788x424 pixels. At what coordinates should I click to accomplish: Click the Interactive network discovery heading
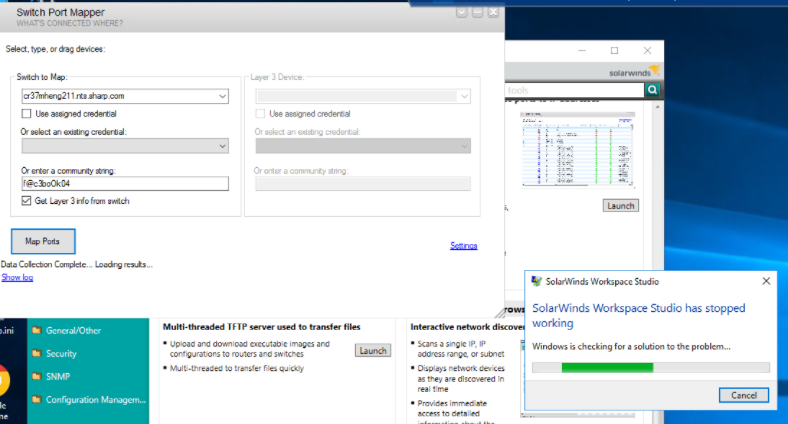point(467,327)
